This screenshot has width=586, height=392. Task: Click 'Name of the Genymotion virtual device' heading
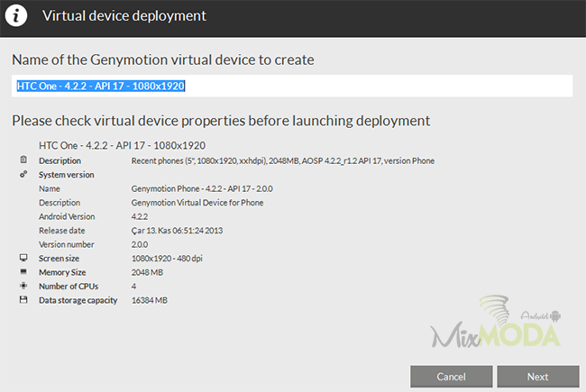coord(163,59)
